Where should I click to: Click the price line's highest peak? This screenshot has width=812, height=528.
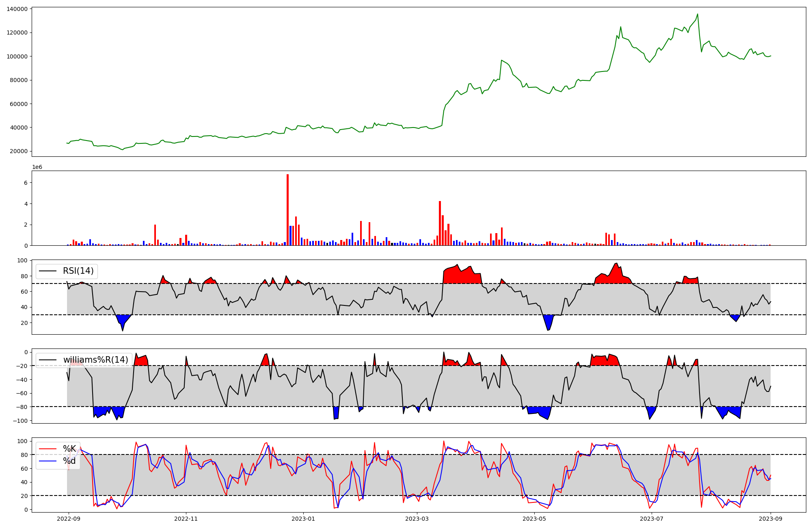pos(698,15)
